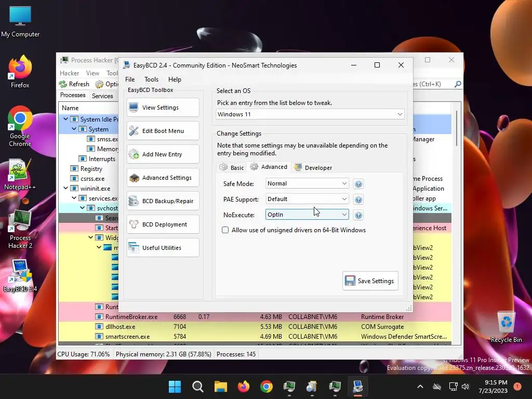Screen dimensions: 532x399
Task: Click help icon next to PAE Support
Action: pos(358,199)
